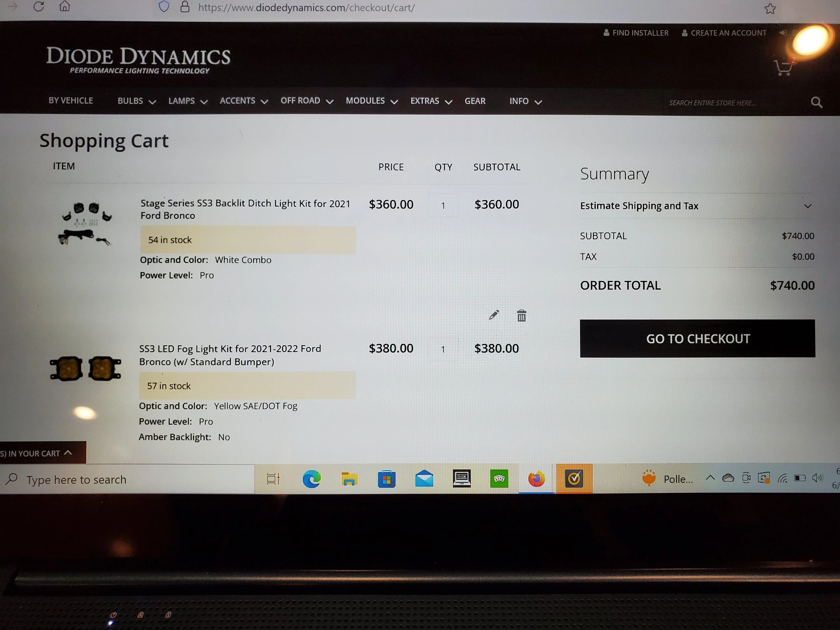Viewport: 840px width, 630px height.
Task: Click the quantity field for Ditch Light Kit
Action: tap(443, 206)
